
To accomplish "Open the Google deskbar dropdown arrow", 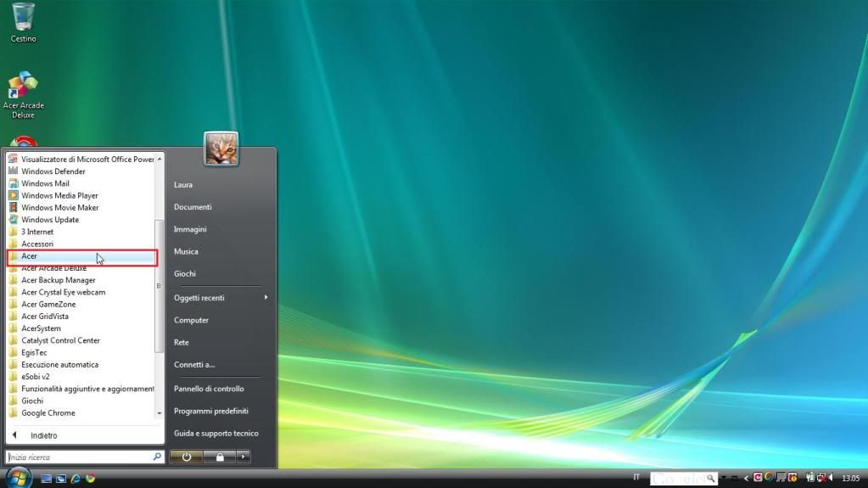I will [x=724, y=478].
